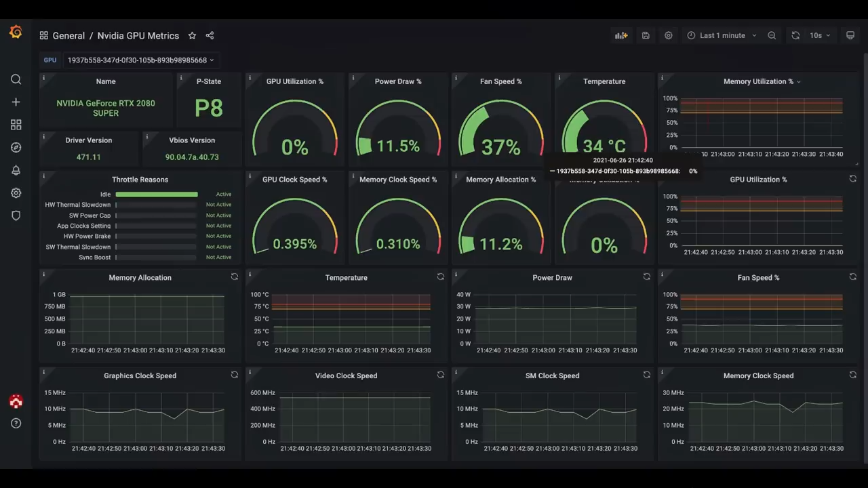Viewport: 868px width, 488px height.
Task: Click the Power Draw % gauge arc
Action: coord(398,129)
